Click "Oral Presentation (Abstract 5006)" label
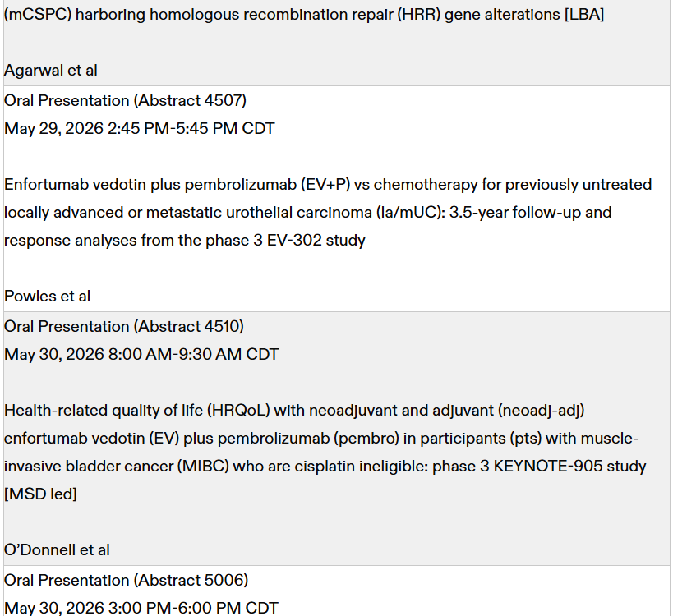This screenshot has height=616, width=673. (x=126, y=581)
